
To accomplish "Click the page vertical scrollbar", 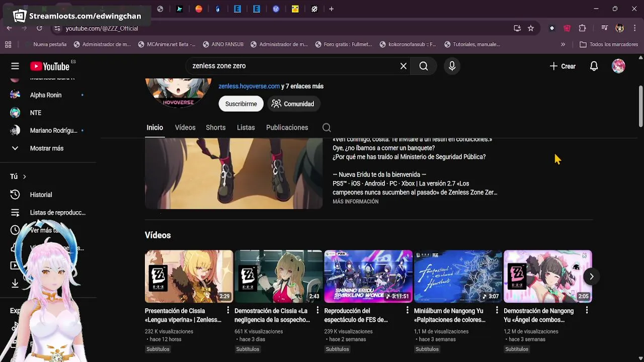I will [x=640, y=107].
